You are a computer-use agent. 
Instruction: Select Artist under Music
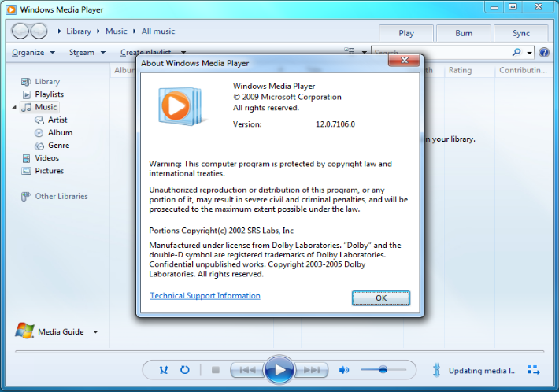click(x=57, y=120)
